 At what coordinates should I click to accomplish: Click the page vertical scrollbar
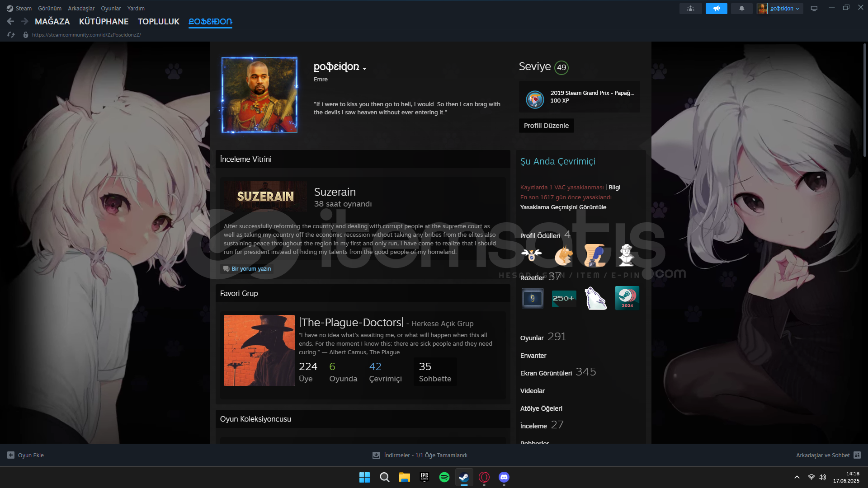[x=864, y=100]
